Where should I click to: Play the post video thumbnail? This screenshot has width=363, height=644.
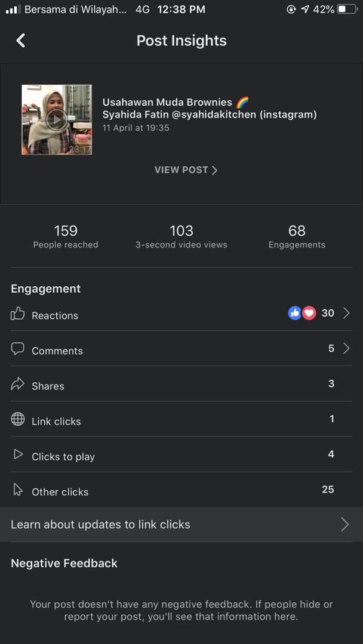57,120
